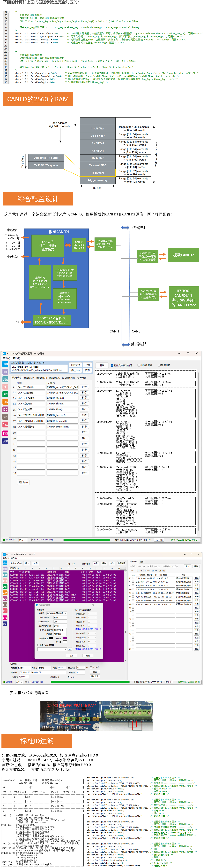The width and height of the screenshot is (207, 868).
Task: Tick row 01 checkbox in 快捷面板
Action: point(133,578)
